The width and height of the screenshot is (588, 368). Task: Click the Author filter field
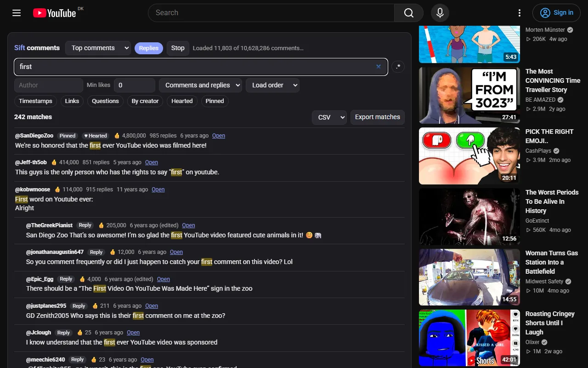pos(49,85)
